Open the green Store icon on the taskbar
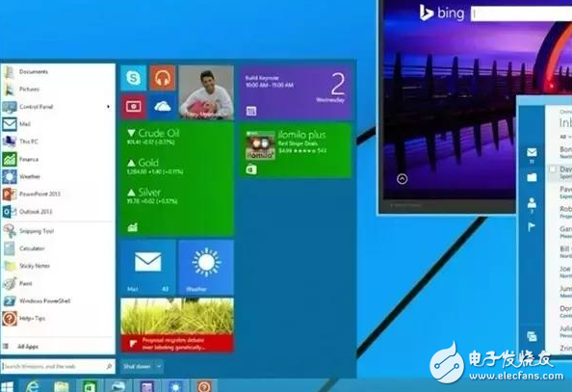Image resolution: width=572 pixels, height=392 pixels. 90,386
